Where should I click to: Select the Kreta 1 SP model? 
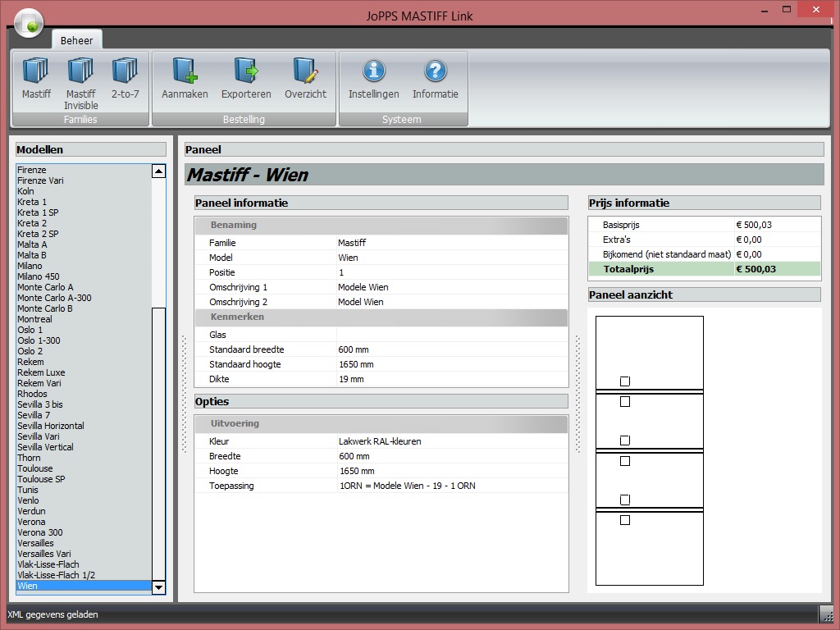84,212
